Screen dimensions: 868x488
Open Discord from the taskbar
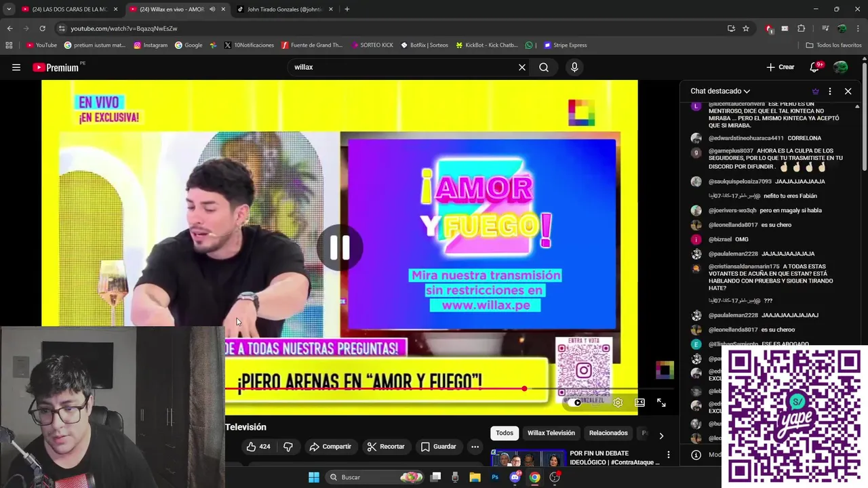point(515,477)
